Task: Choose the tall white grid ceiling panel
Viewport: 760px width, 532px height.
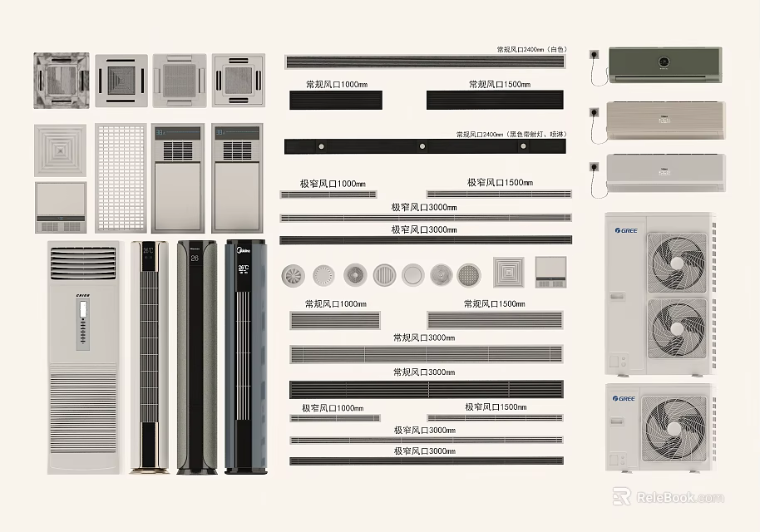Action: point(121,178)
